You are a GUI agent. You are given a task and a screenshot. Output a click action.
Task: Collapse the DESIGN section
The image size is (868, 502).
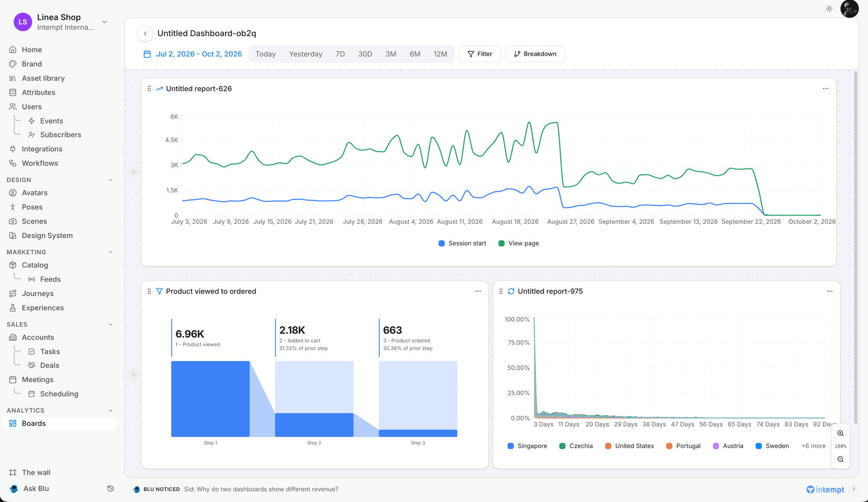(111, 180)
